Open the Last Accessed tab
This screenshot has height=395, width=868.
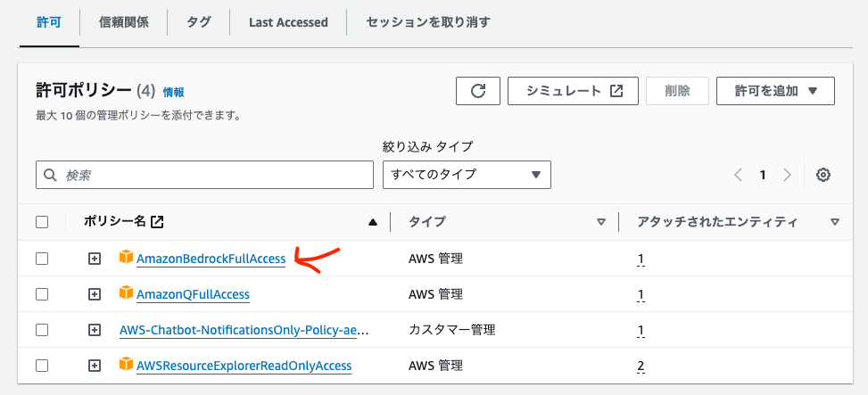(x=288, y=22)
